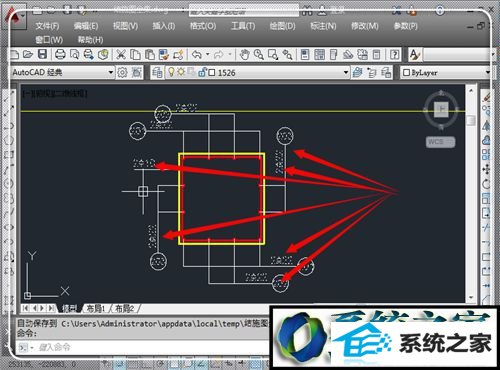
Task: Click the Save floppy disk icon
Action: tap(43, 54)
